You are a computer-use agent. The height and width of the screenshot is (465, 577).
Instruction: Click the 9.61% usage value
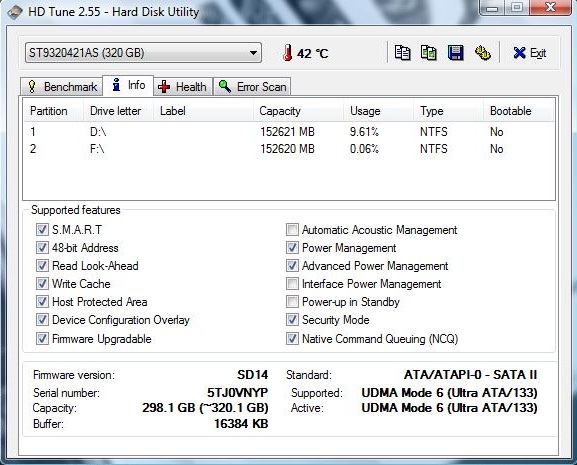pos(364,132)
